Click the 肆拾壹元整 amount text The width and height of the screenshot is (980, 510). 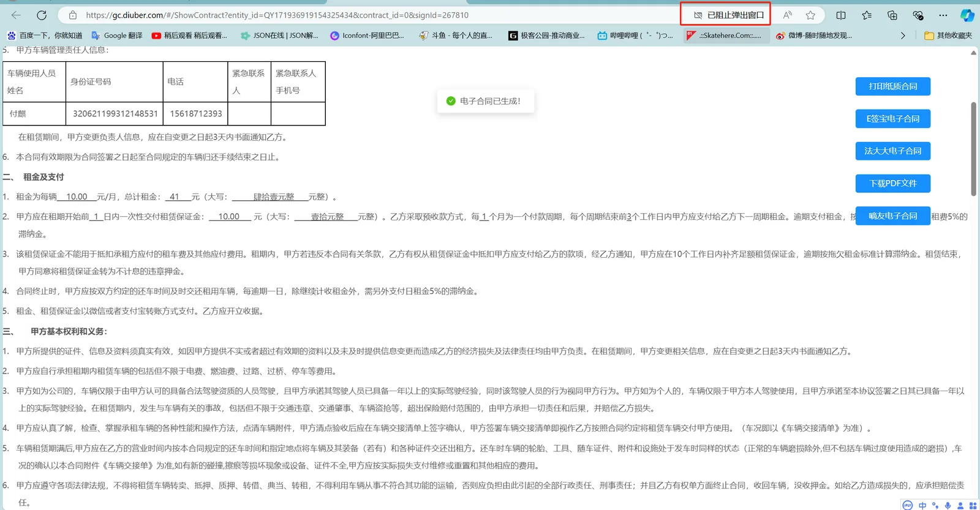[274, 197]
